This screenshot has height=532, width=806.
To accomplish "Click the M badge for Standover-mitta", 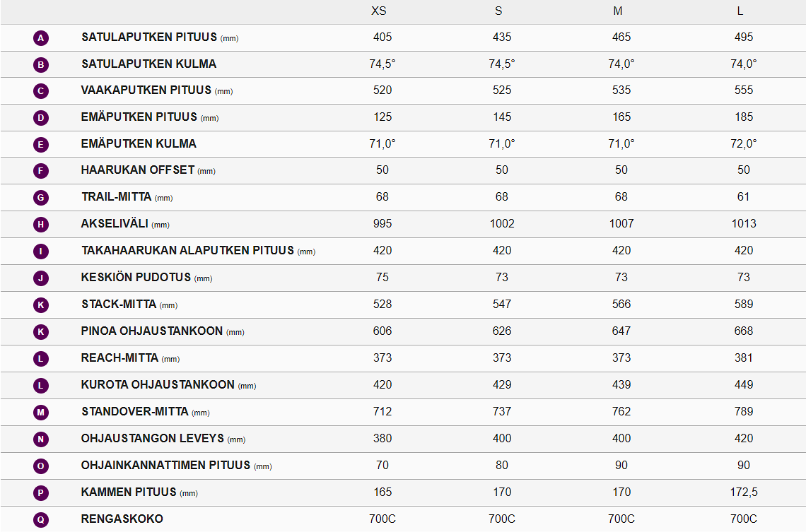I will coord(41,413).
